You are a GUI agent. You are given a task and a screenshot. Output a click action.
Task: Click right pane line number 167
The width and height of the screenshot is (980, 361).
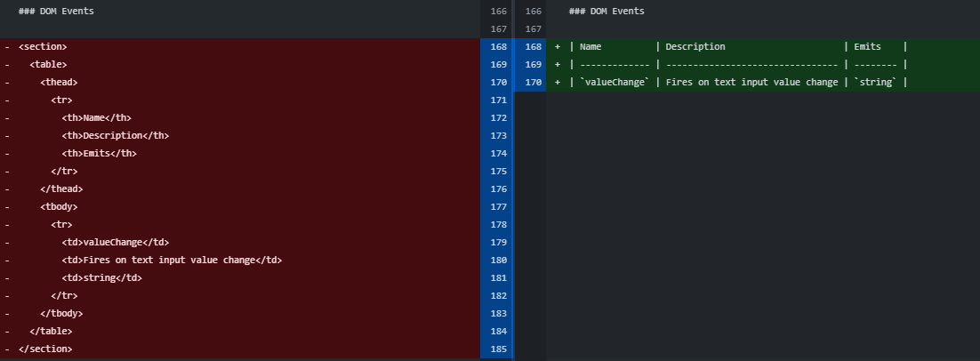tap(533, 28)
